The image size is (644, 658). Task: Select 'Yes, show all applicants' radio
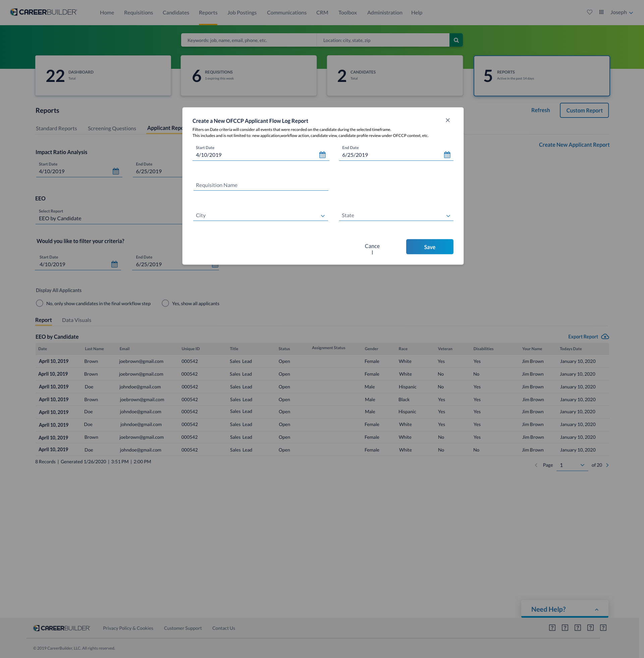click(165, 303)
